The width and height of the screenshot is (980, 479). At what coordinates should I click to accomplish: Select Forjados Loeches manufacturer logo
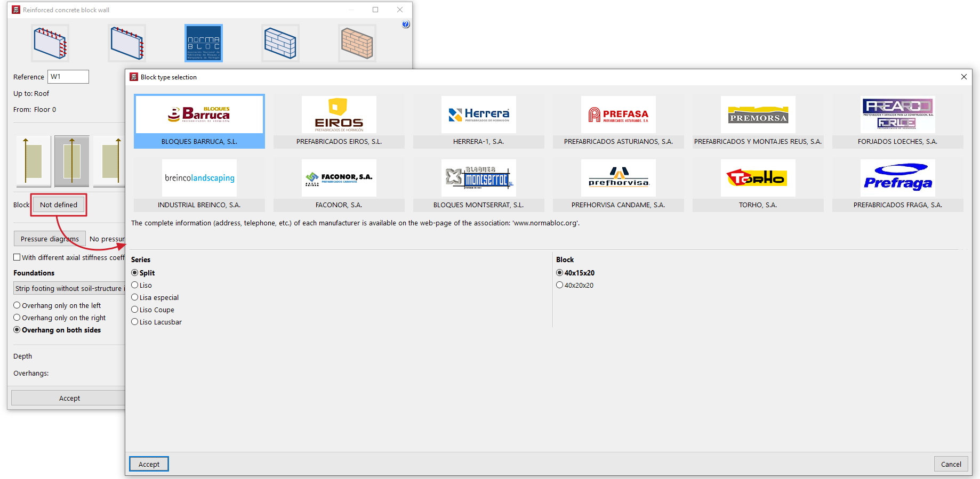pos(898,115)
